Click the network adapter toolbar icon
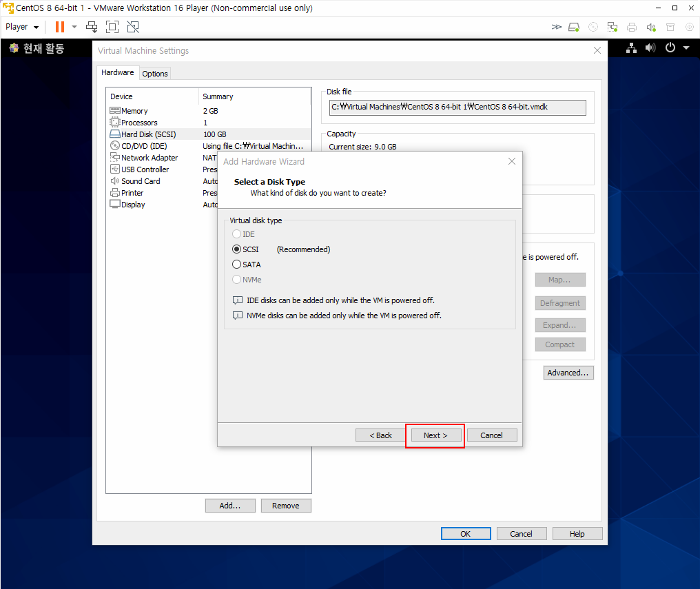 [612, 28]
